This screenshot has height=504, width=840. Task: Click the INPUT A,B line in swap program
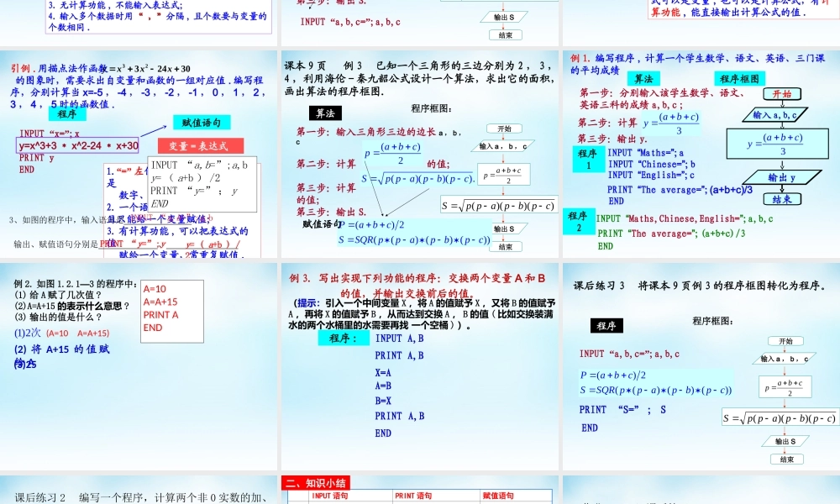click(400, 339)
